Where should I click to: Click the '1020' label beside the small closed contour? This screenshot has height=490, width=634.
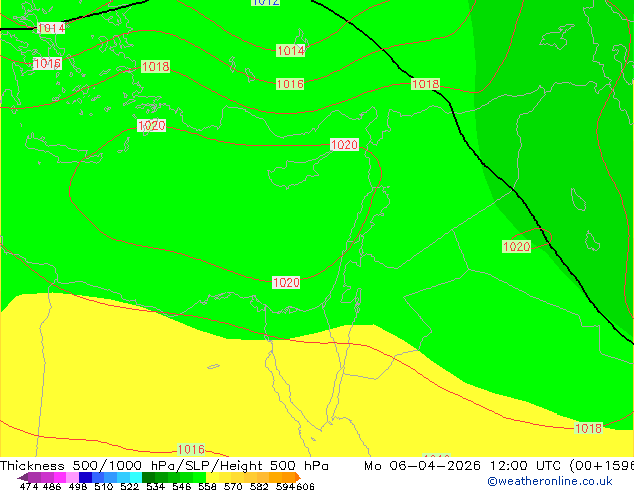click(516, 246)
